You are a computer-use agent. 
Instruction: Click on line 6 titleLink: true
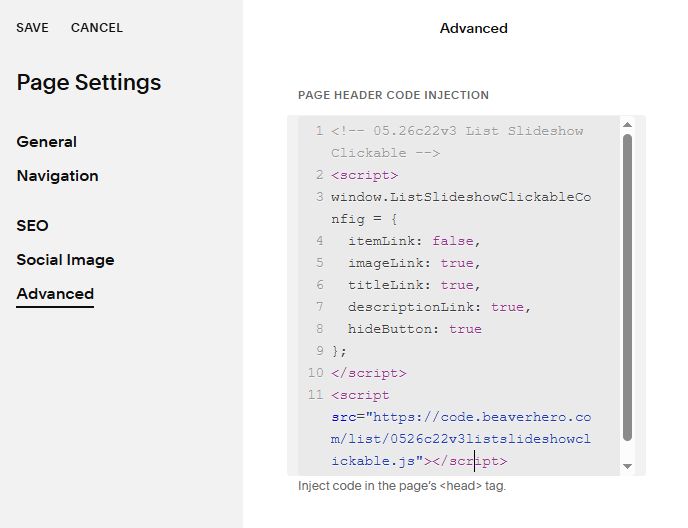point(414,285)
